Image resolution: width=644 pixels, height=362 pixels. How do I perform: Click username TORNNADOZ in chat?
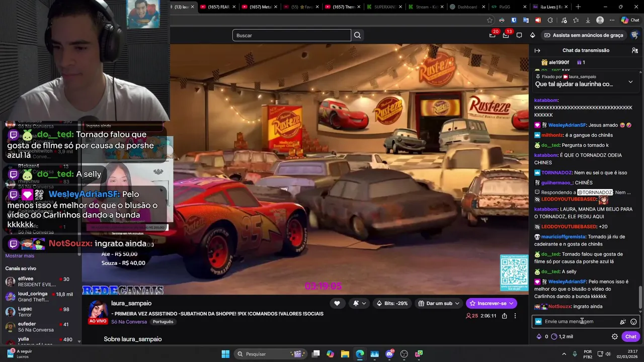556,172
